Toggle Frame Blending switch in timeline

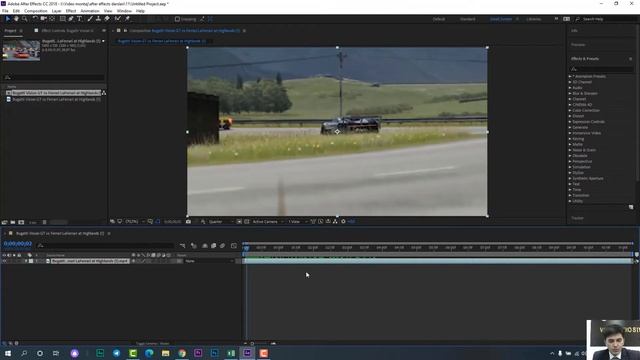(213, 246)
